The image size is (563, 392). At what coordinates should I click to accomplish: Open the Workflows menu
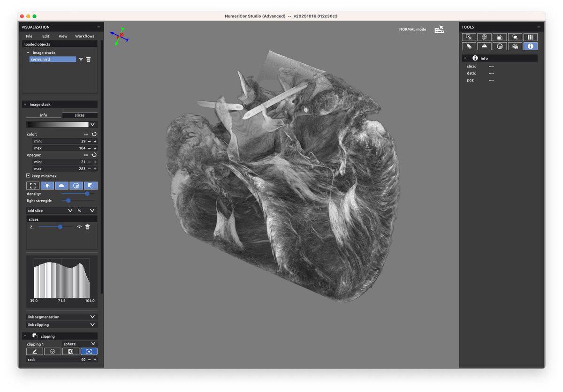(85, 36)
